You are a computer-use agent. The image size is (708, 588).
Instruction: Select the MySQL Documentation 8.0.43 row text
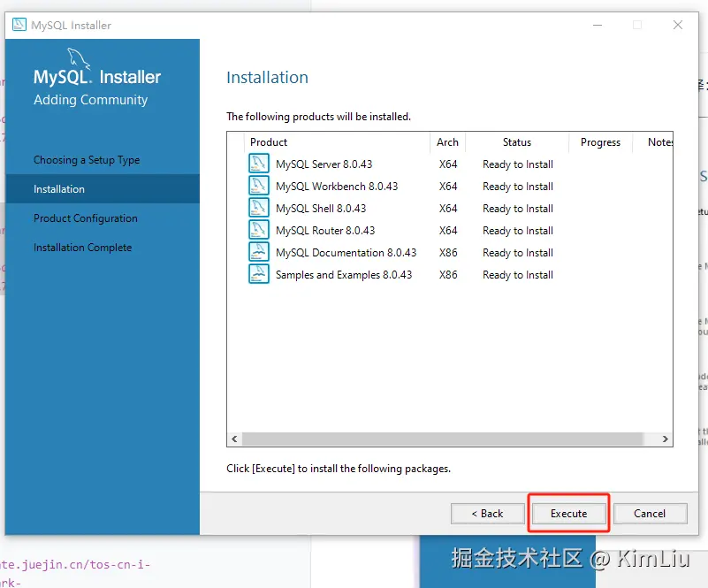[x=346, y=253]
